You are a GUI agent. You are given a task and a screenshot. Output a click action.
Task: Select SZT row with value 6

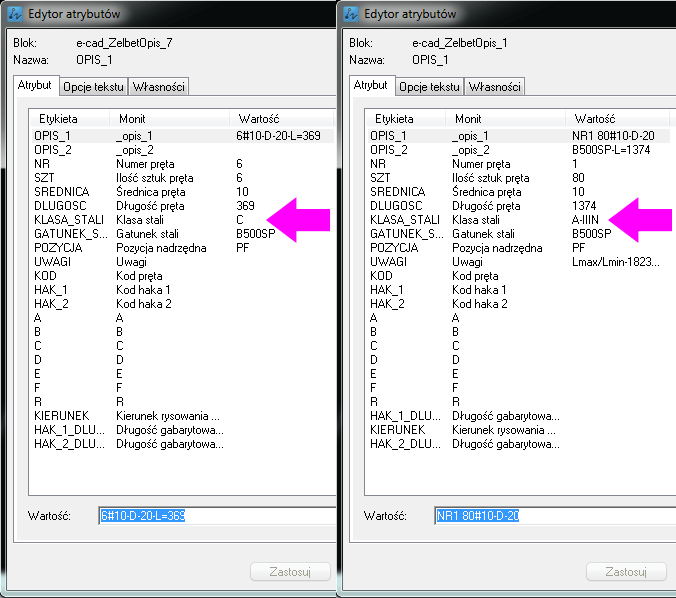pyautogui.click(x=182, y=178)
